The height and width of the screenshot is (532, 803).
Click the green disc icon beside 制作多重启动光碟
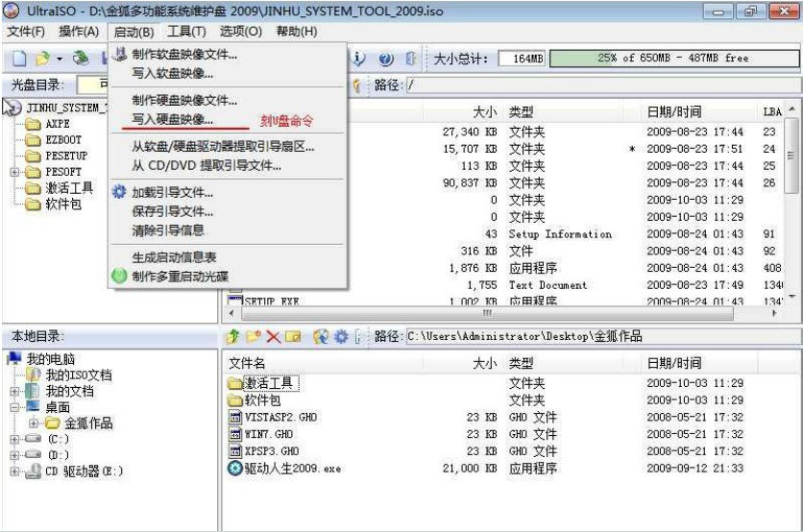(x=119, y=276)
